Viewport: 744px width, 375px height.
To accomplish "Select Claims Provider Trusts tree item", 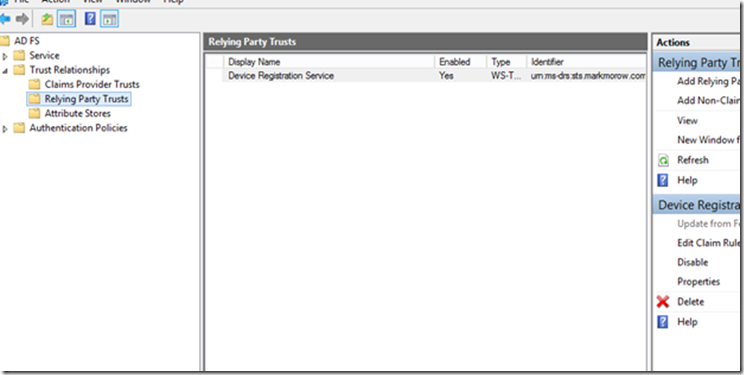I will click(92, 84).
